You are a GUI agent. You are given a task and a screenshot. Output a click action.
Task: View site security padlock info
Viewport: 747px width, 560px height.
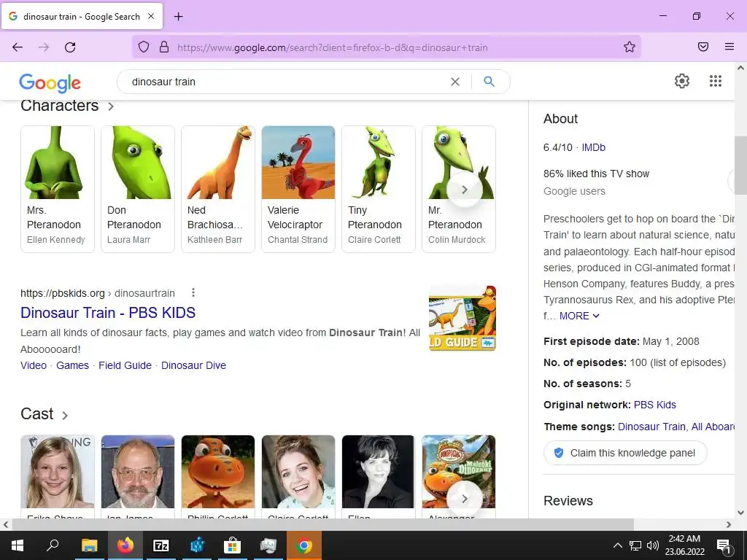coord(164,47)
